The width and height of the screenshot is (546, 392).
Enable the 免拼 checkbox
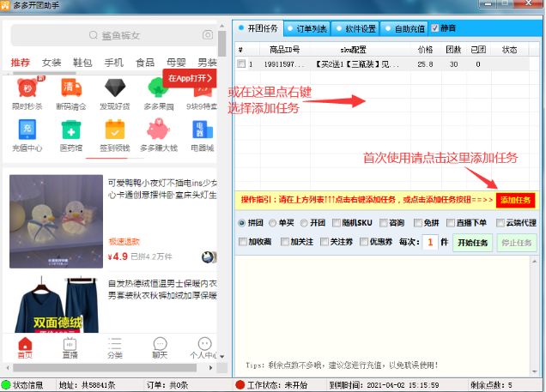coord(418,223)
